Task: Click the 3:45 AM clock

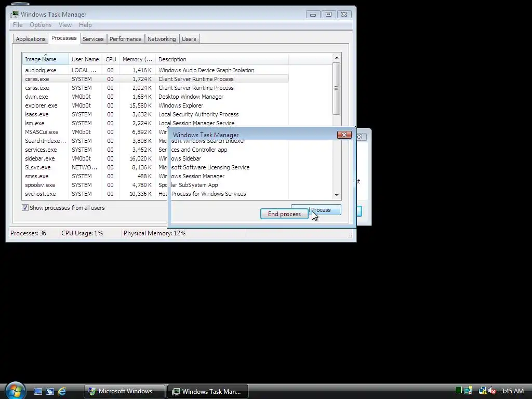Action: tap(512, 391)
